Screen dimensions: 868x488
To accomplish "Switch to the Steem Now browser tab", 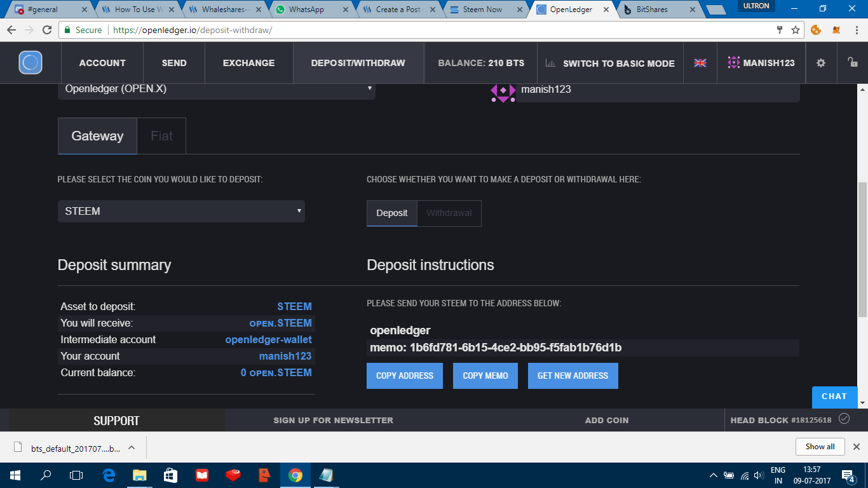I will [x=484, y=10].
